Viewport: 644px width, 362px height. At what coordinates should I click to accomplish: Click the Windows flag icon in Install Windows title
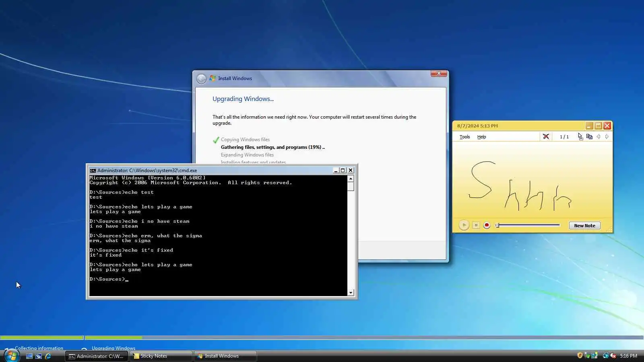click(213, 78)
